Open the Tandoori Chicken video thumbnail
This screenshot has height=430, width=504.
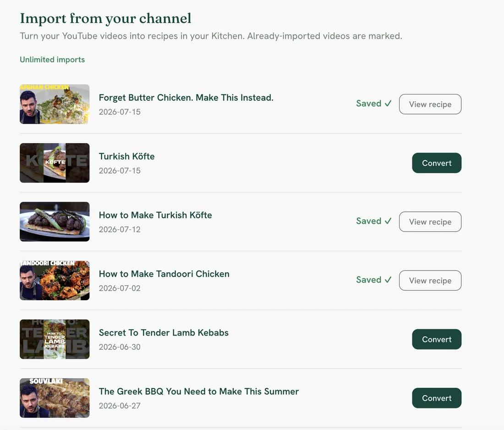(55, 281)
